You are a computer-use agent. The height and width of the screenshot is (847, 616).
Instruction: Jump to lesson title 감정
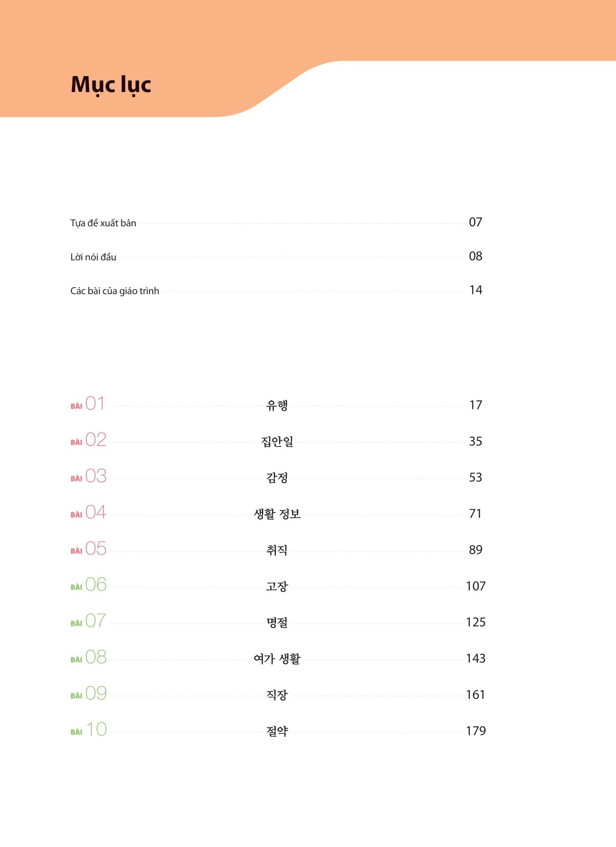click(277, 477)
